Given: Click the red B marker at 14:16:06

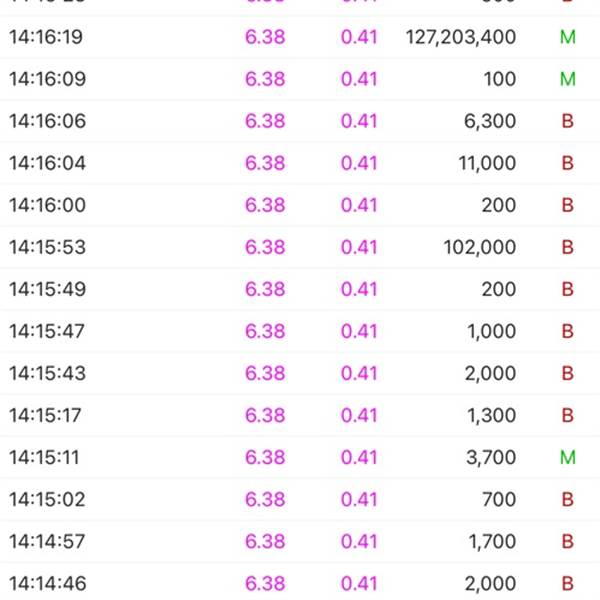Looking at the screenshot, I should coord(568,121).
